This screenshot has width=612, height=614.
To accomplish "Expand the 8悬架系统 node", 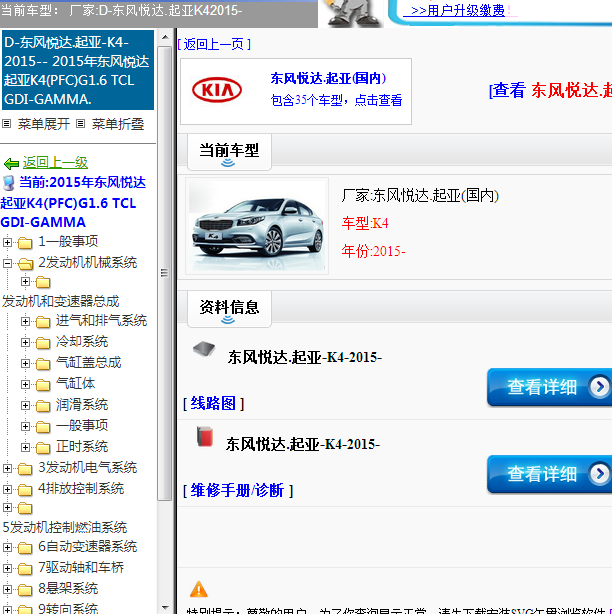I will [7, 589].
